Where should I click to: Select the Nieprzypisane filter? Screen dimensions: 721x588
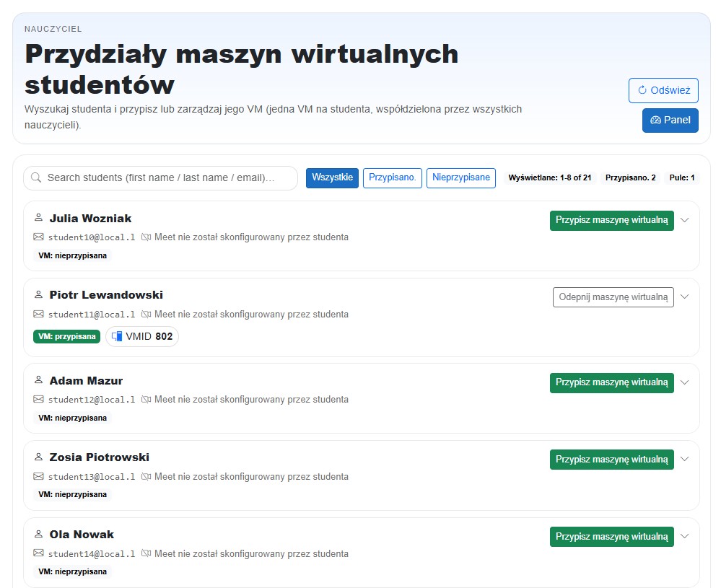click(460, 177)
